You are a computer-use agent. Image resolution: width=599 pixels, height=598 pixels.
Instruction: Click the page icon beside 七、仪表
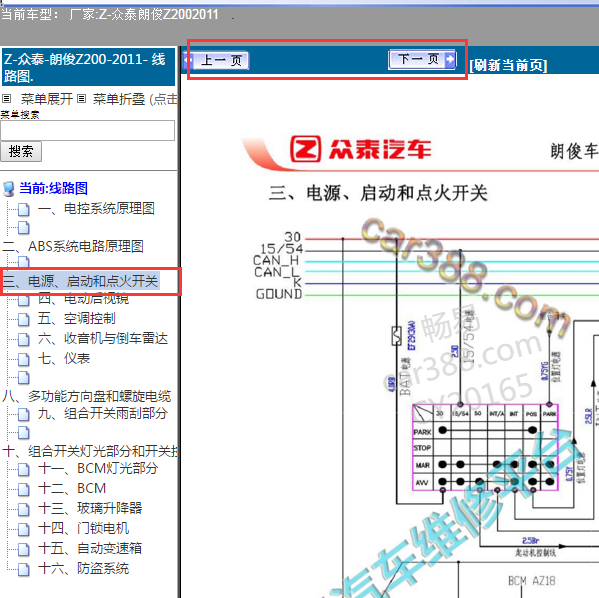24,359
